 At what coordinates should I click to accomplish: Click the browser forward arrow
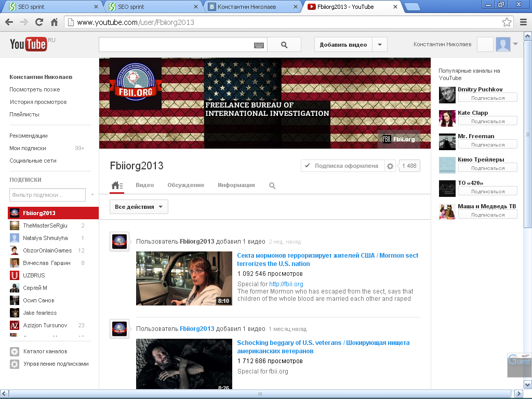click(x=24, y=22)
